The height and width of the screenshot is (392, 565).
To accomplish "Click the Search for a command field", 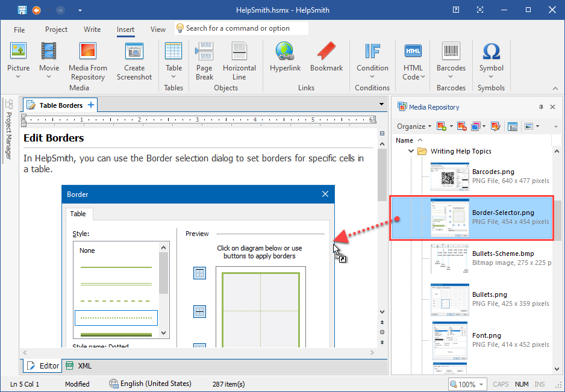I will coord(242,28).
